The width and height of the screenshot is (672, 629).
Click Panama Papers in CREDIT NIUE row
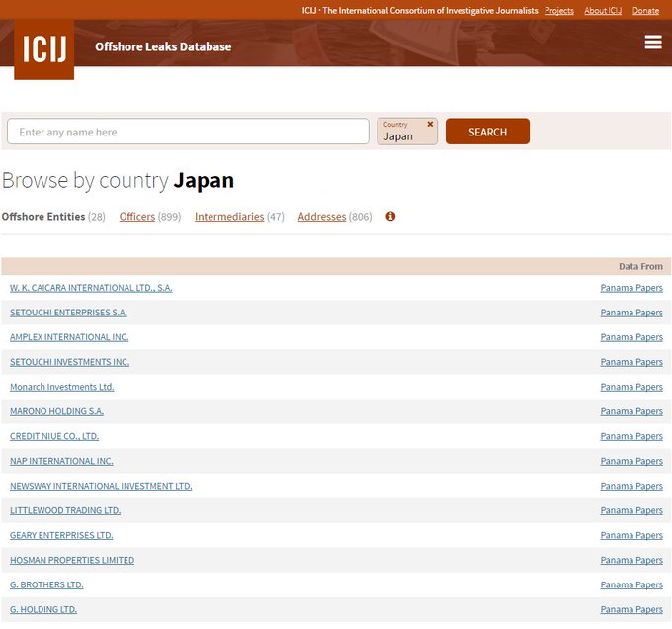(631, 436)
